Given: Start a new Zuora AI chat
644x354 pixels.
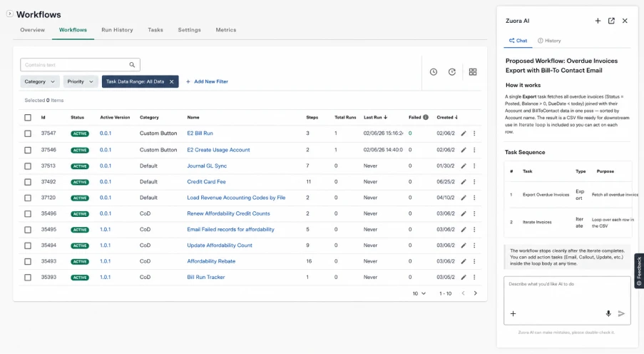Looking at the screenshot, I should (598, 21).
